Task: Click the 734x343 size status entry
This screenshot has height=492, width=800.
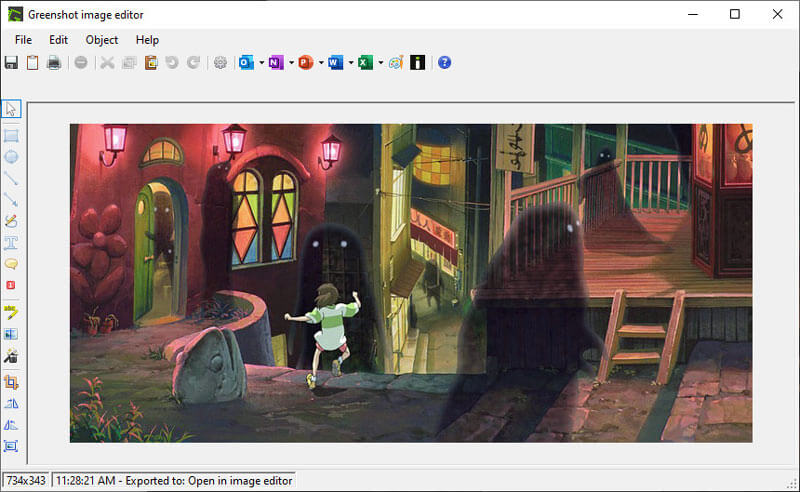Action: tap(26, 481)
